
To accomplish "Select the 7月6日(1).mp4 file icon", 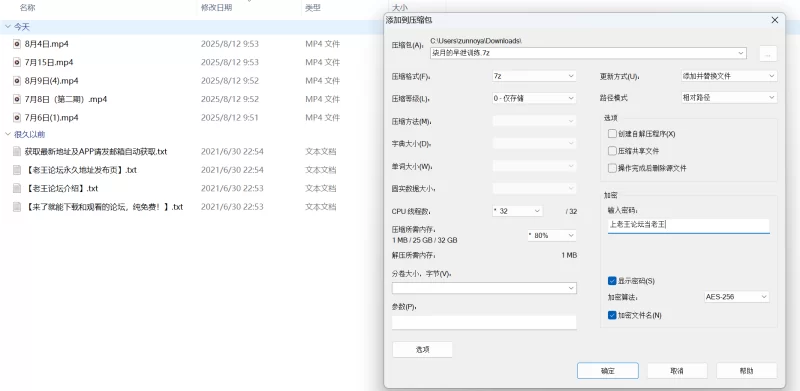I will [17, 117].
